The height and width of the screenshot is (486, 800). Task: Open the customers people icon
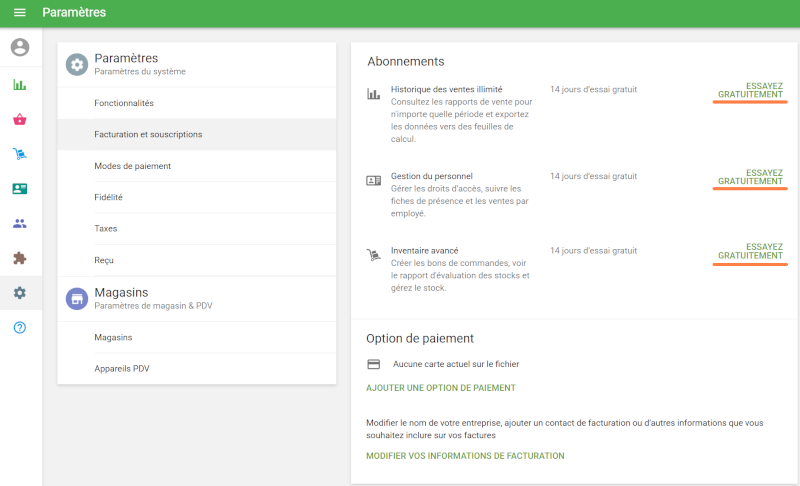tap(20, 223)
